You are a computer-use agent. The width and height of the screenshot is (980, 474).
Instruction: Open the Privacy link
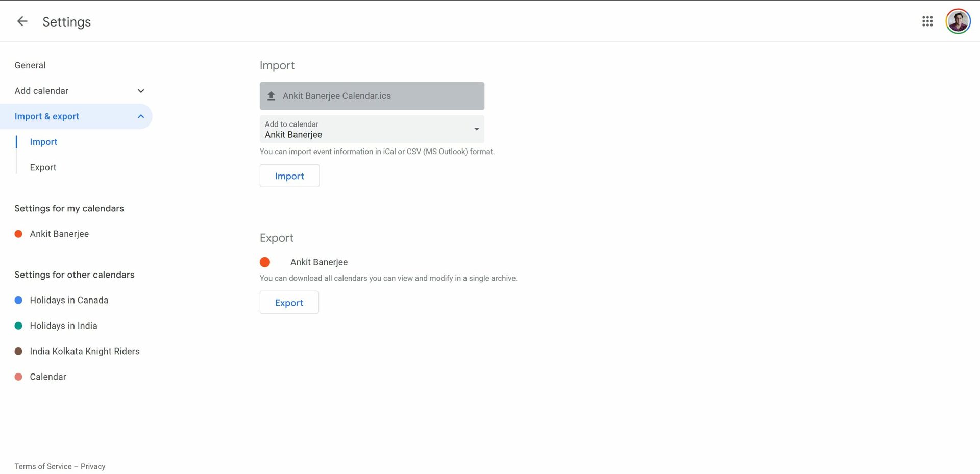93,467
